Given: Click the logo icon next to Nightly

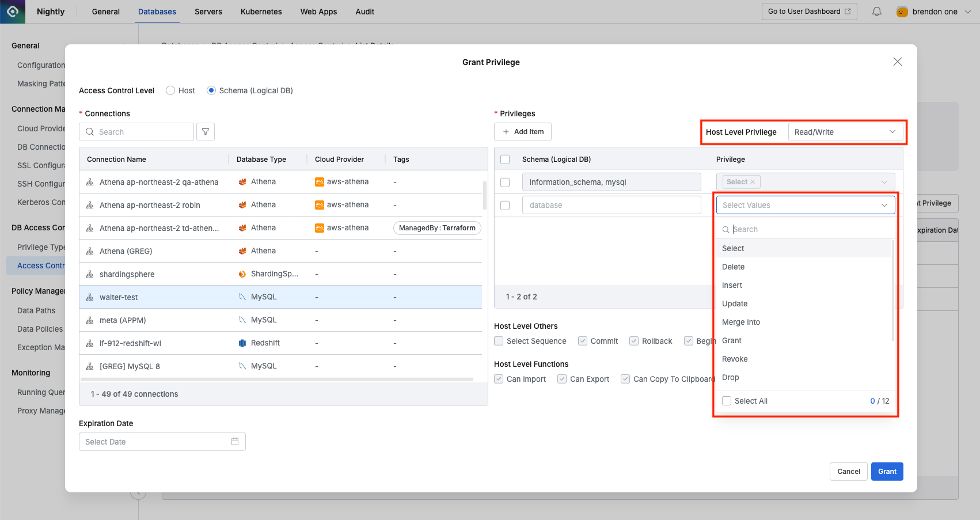Looking at the screenshot, I should 13,12.
